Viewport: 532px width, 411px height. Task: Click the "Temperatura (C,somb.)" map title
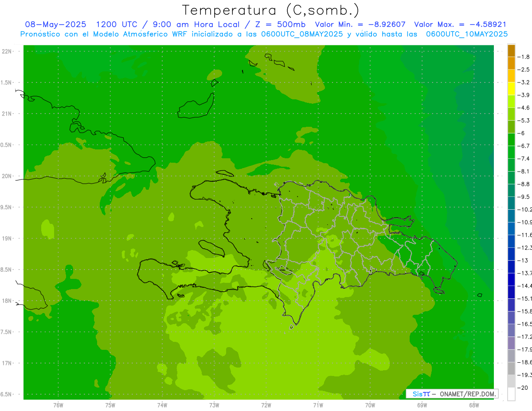(271, 10)
